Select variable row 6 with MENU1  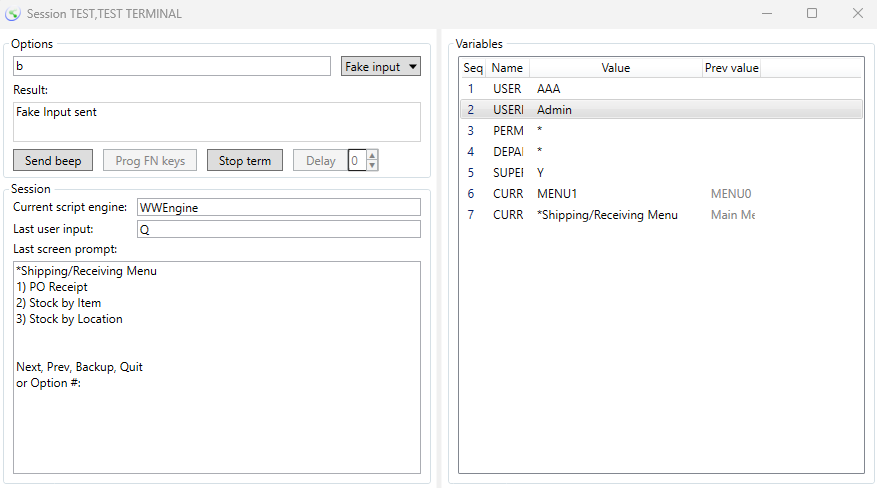tap(660, 194)
